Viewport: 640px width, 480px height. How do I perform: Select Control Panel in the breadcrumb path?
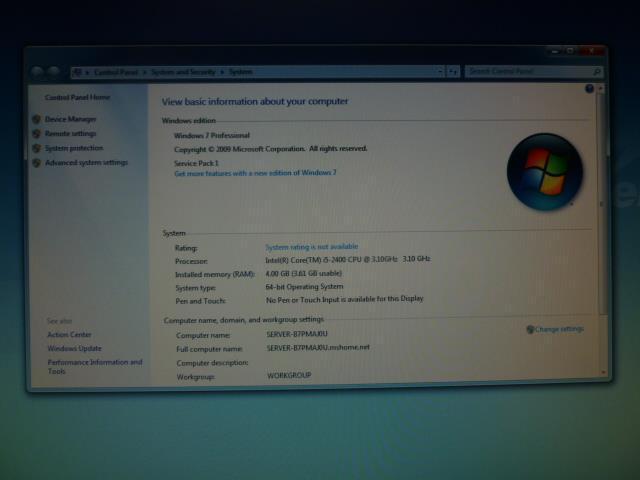coord(116,72)
